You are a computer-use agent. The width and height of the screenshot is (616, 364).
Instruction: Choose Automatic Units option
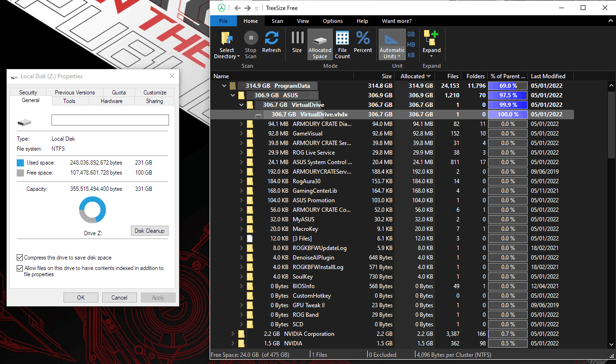(392, 44)
